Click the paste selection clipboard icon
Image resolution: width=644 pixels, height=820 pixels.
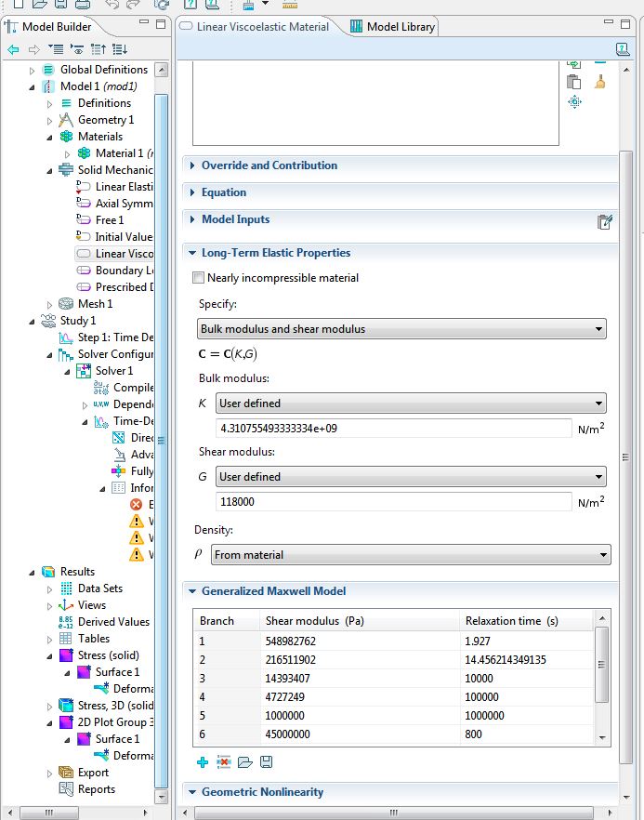[x=573, y=82]
